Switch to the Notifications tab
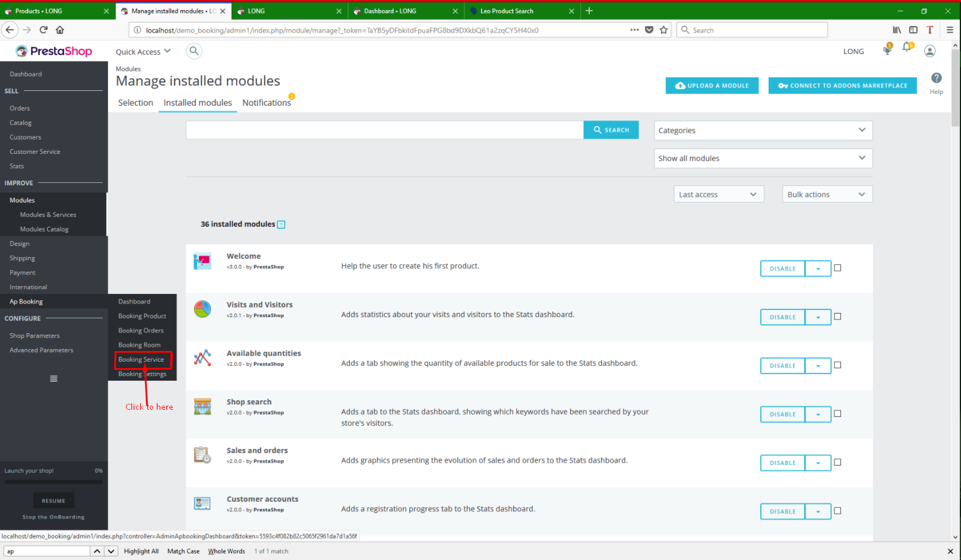The height and width of the screenshot is (560, 961). pyautogui.click(x=267, y=103)
